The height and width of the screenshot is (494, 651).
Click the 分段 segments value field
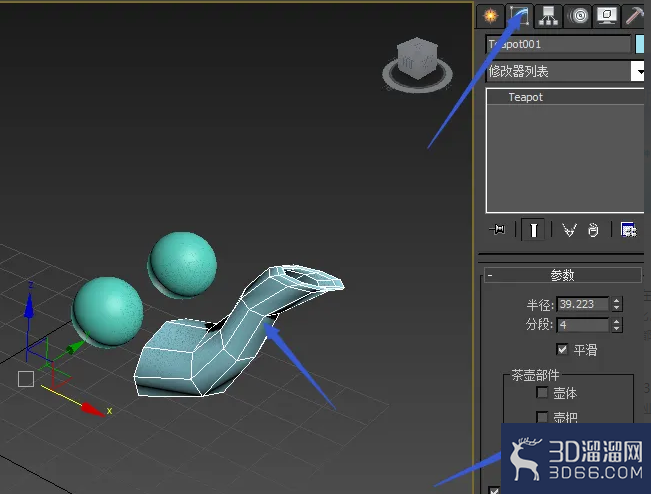coord(582,325)
